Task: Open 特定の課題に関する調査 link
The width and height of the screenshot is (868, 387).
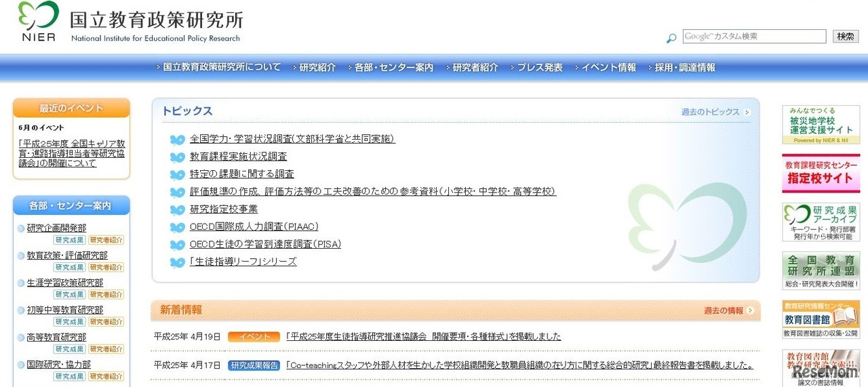Action: (x=242, y=174)
